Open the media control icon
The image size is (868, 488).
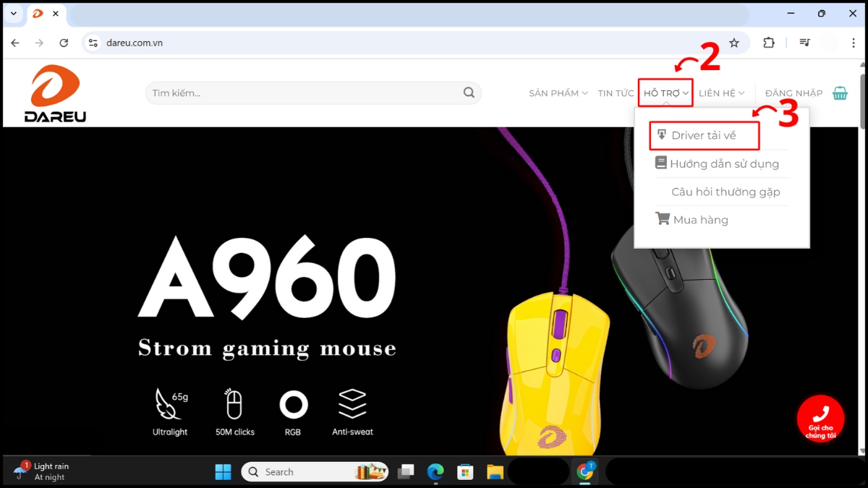point(804,43)
